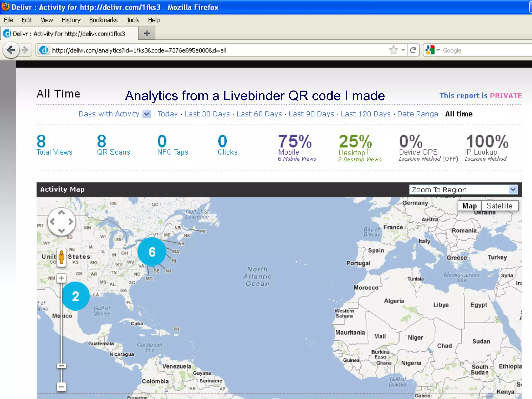Viewport: 532px width, 399px height.
Task: Click the '2 Desktop Views' text
Action: click(360, 159)
